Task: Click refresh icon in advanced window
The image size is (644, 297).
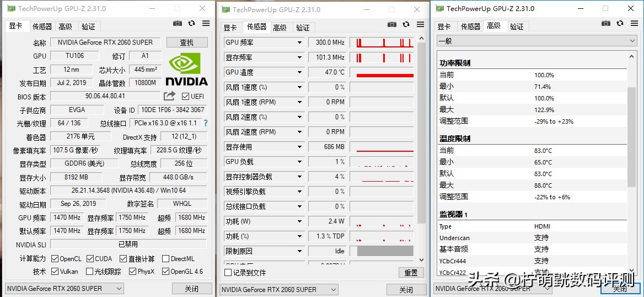Action: click(x=620, y=23)
